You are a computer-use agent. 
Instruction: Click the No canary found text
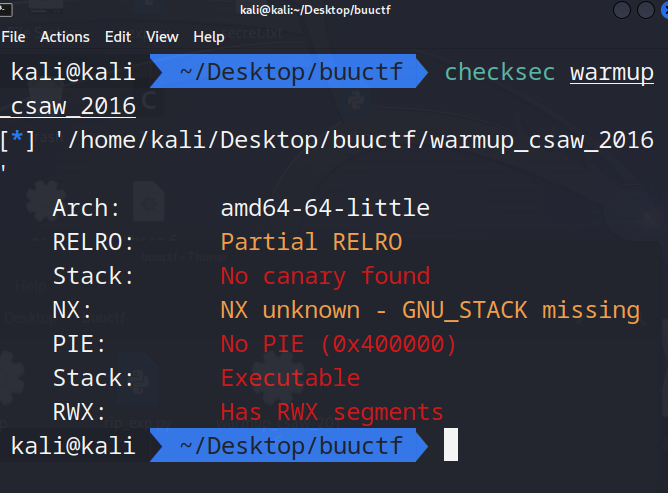click(x=325, y=276)
